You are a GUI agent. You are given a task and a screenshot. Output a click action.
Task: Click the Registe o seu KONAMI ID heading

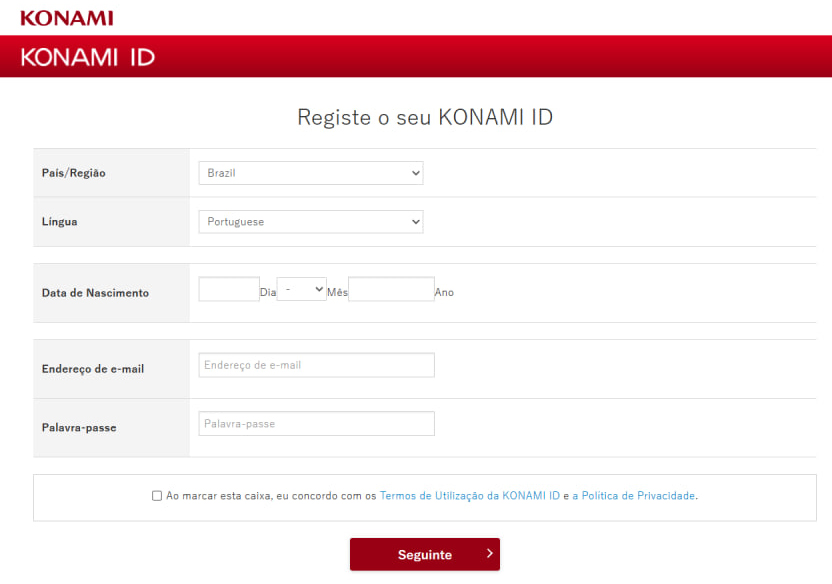[425, 117]
